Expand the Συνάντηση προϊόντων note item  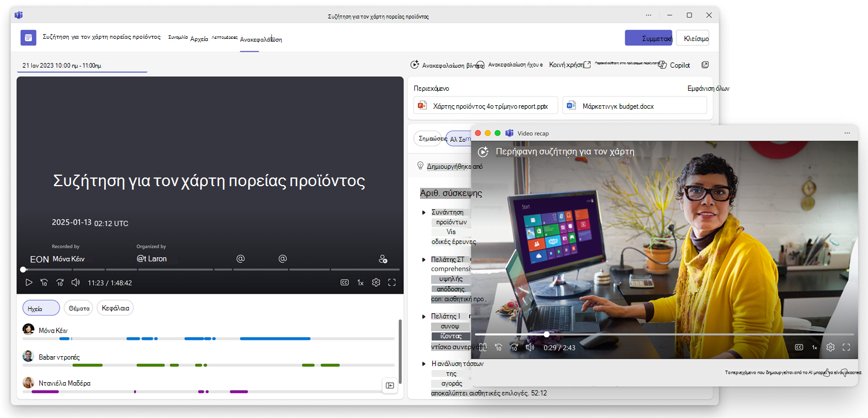[x=424, y=212]
